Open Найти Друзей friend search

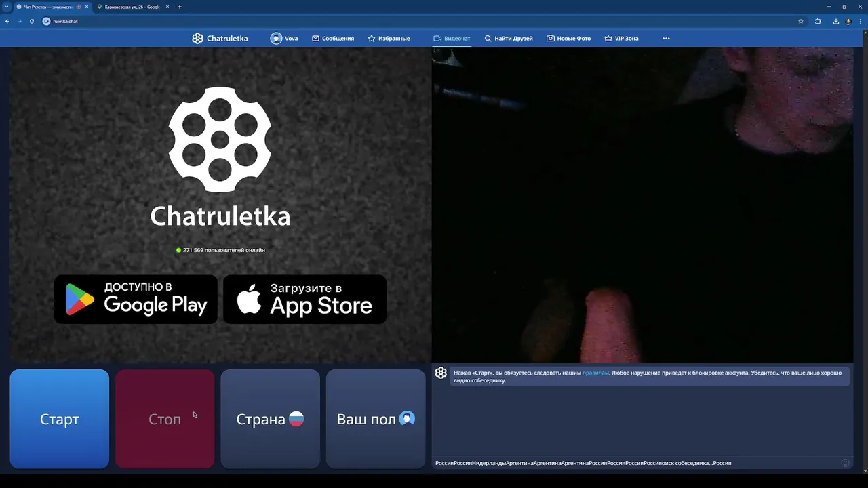tap(509, 39)
